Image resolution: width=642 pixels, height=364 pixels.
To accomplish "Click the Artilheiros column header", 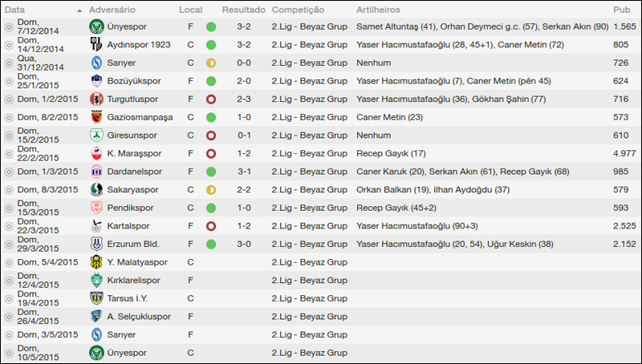I will pyautogui.click(x=379, y=10).
